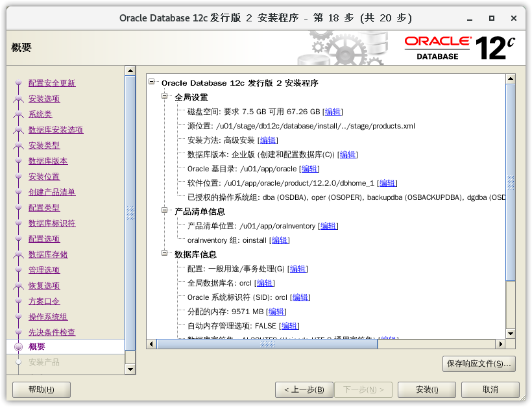This screenshot has height=407, width=532.
Task: Click scroll-up arrow of the step sidebar
Action: pos(130,71)
